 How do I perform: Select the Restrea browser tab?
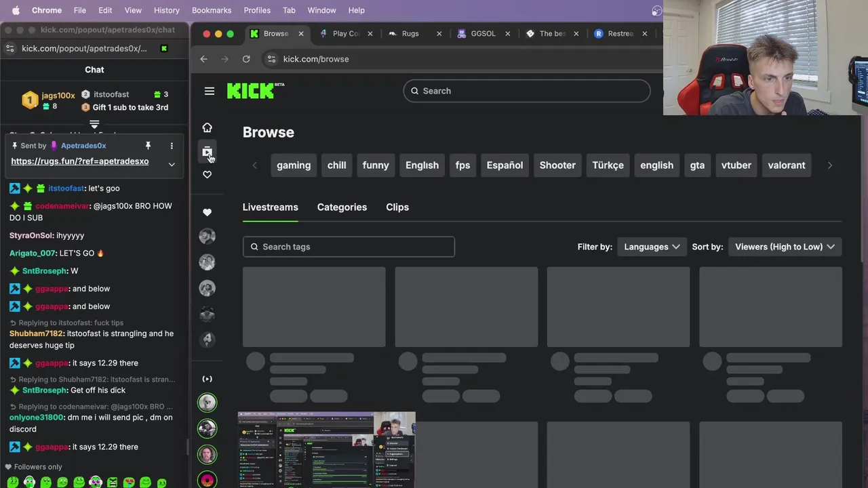tap(620, 33)
